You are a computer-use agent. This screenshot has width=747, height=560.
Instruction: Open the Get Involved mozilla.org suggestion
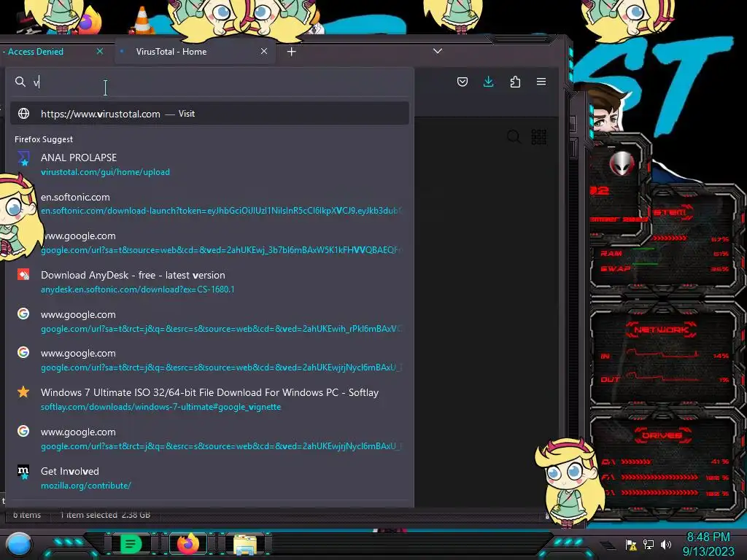209,478
